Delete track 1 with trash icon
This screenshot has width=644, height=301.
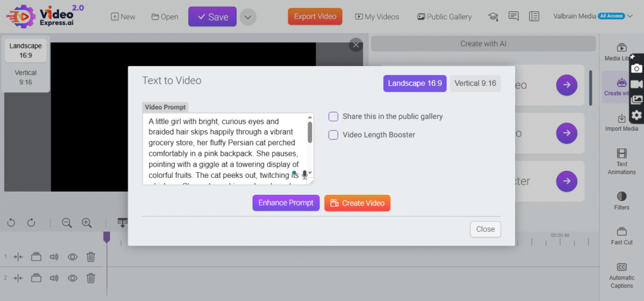click(x=91, y=256)
